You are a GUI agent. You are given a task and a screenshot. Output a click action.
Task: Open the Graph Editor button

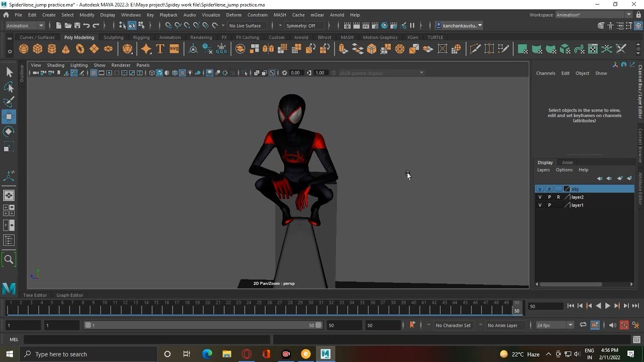click(x=69, y=295)
